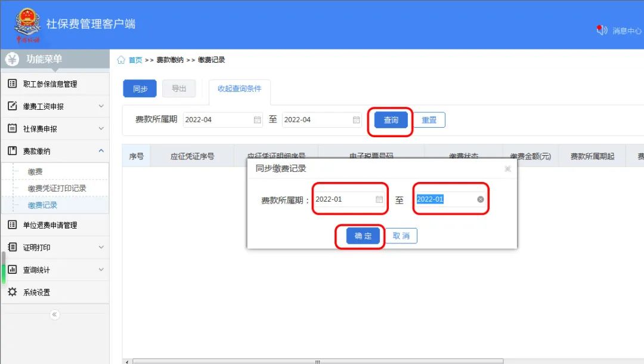Expand the 社保费申报 menu

click(101, 129)
